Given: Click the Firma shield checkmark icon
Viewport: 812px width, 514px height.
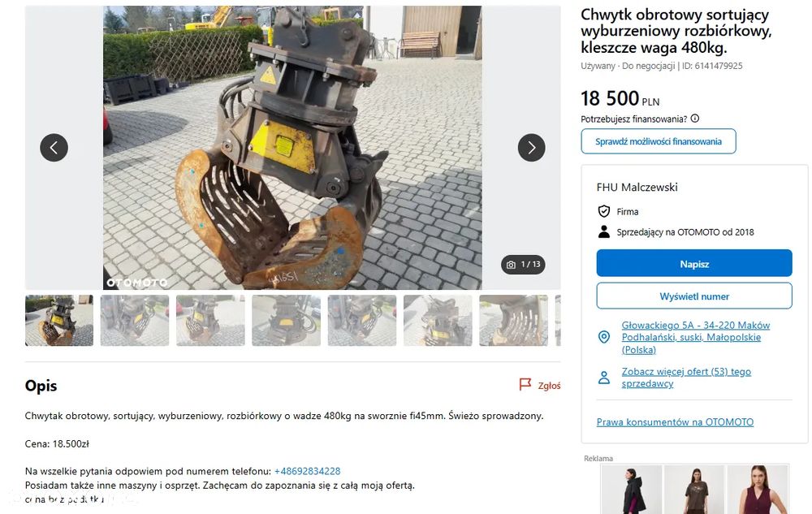Looking at the screenshot, I should 604,211.
